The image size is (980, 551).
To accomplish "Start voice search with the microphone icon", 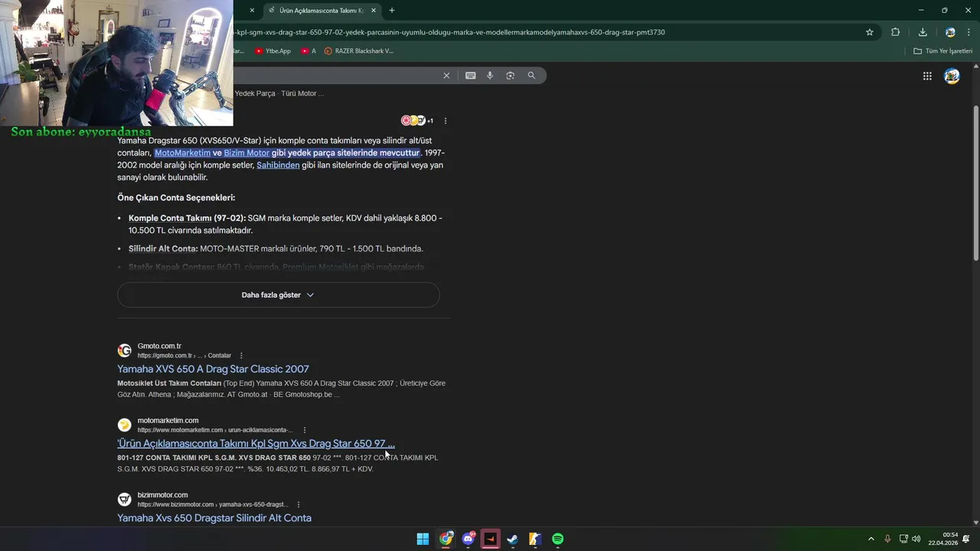I will [490, 75].
